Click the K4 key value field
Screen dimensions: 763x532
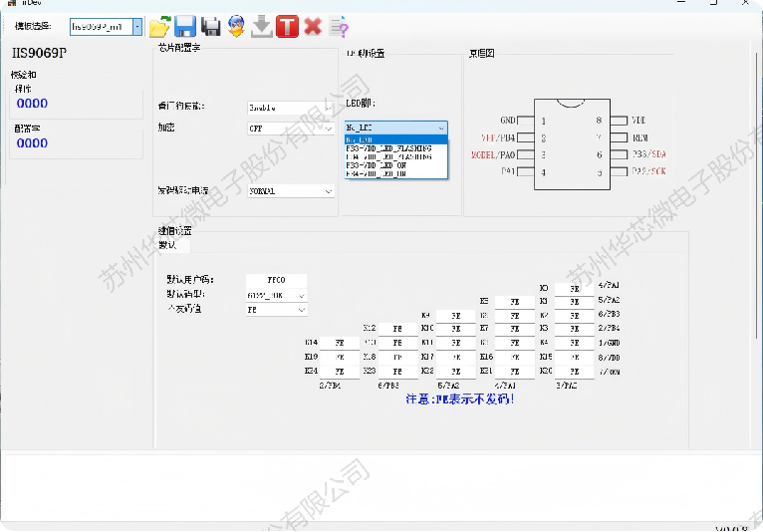(x=574, y=343)
